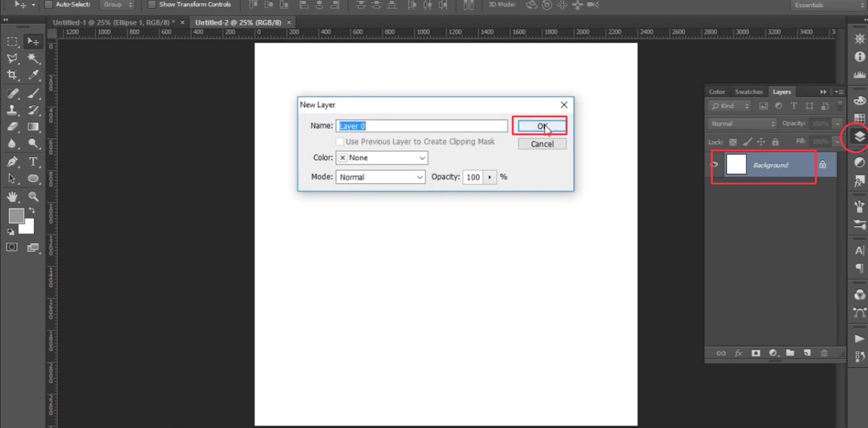Click the foreground color swatch
This screenshot has width=868, height=428.
pyautogui.click(x=16, y=215)
